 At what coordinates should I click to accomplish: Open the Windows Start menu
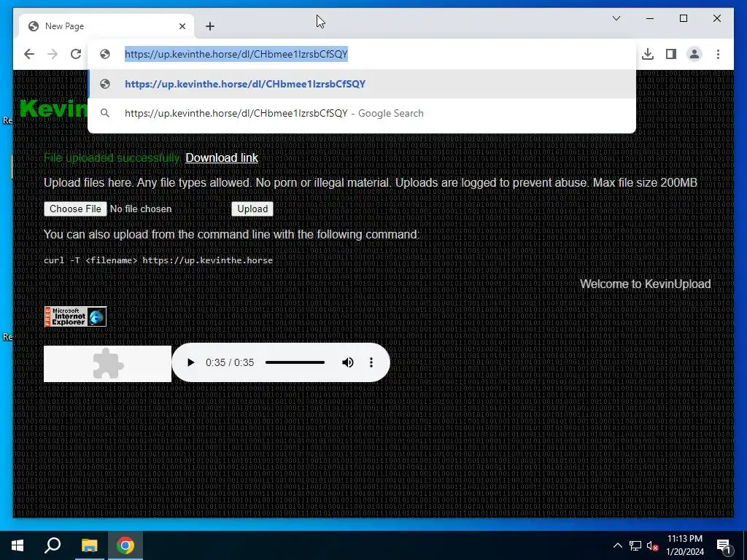point(18,545)
